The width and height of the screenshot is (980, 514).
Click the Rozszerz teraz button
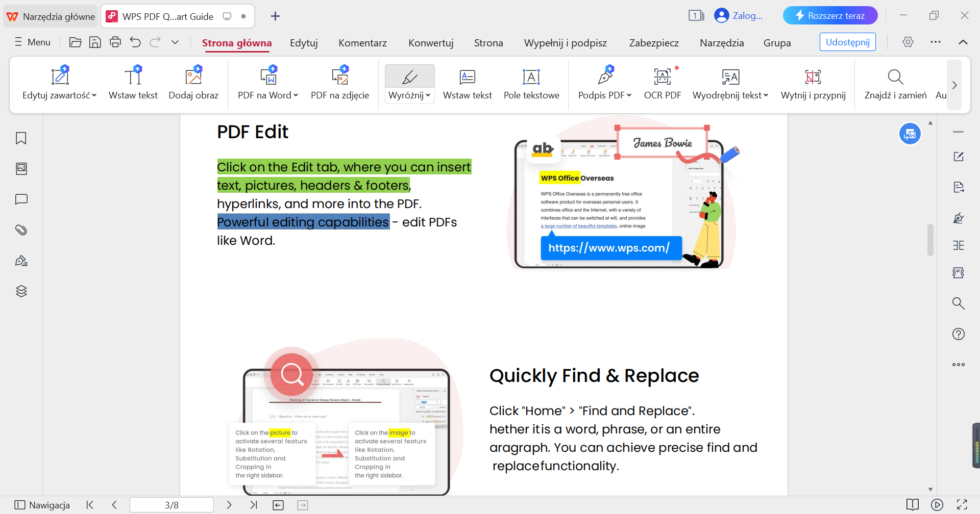point(830,15)
